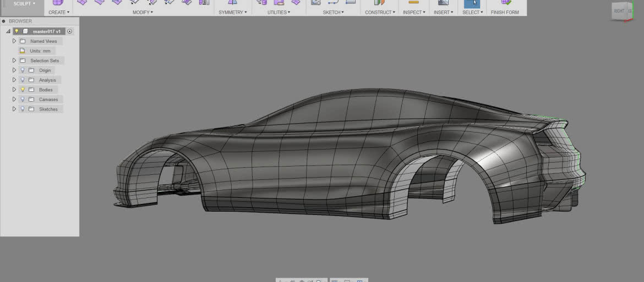Viewport: 644px width, 282px height.
Task: Click the rectangle icon in SKETCH group
Action: pos(350,2)
